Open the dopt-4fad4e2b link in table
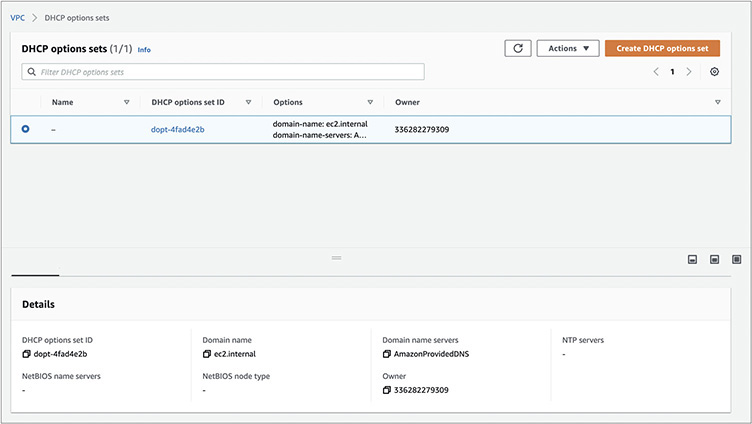 click(178, 129)
